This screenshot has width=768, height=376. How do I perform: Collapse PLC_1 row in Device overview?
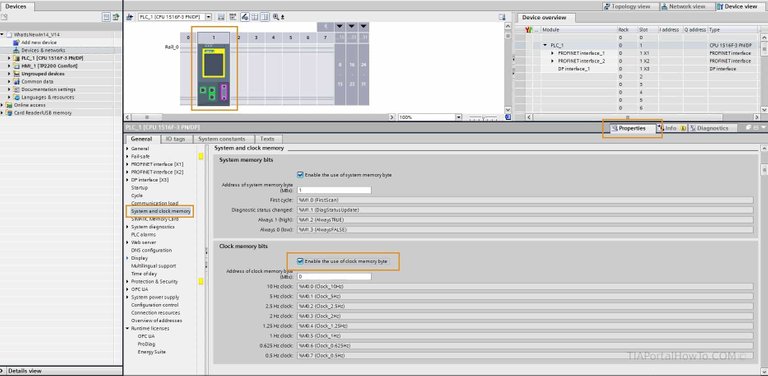click(x=545, y=45)
